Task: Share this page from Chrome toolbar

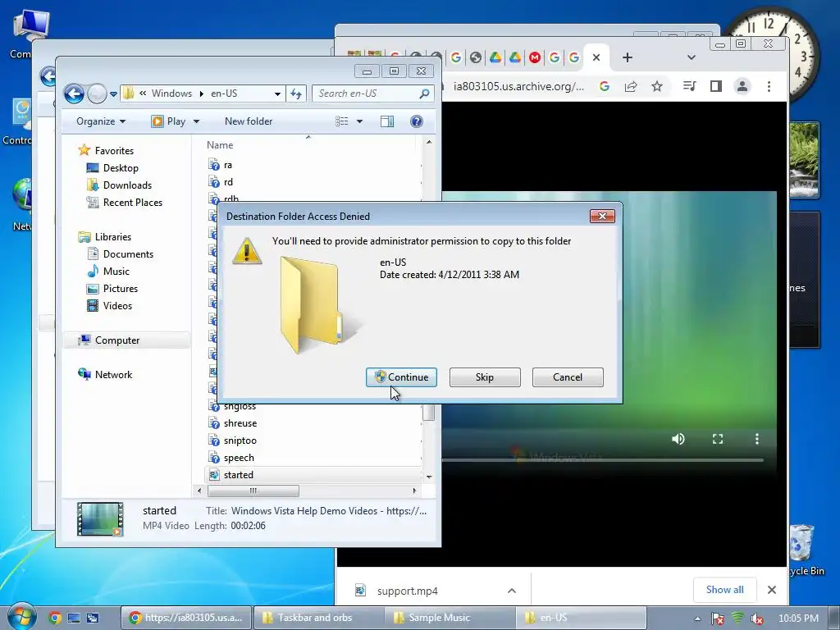Action: (x=631, y=86)
